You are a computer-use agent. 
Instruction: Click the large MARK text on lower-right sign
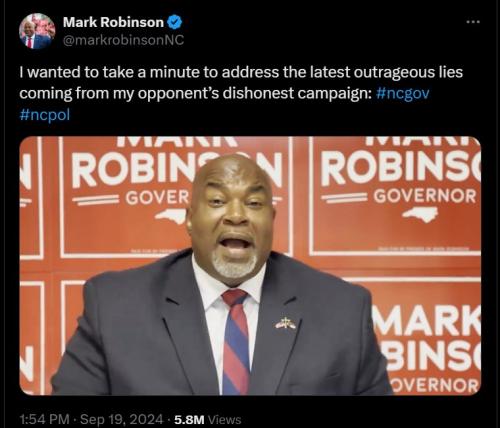point(427,320)
